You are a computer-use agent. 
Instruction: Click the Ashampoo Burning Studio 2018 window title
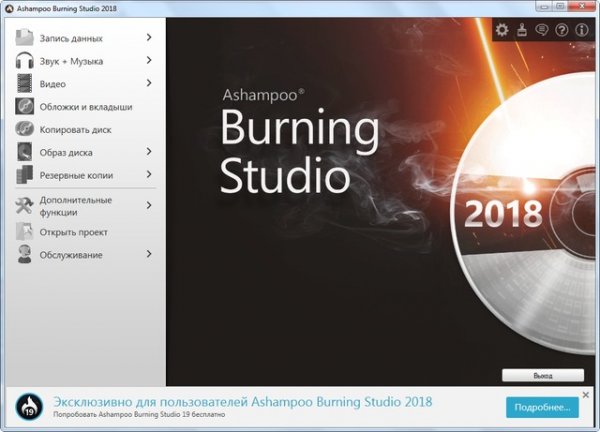click(x=67, y=8)
